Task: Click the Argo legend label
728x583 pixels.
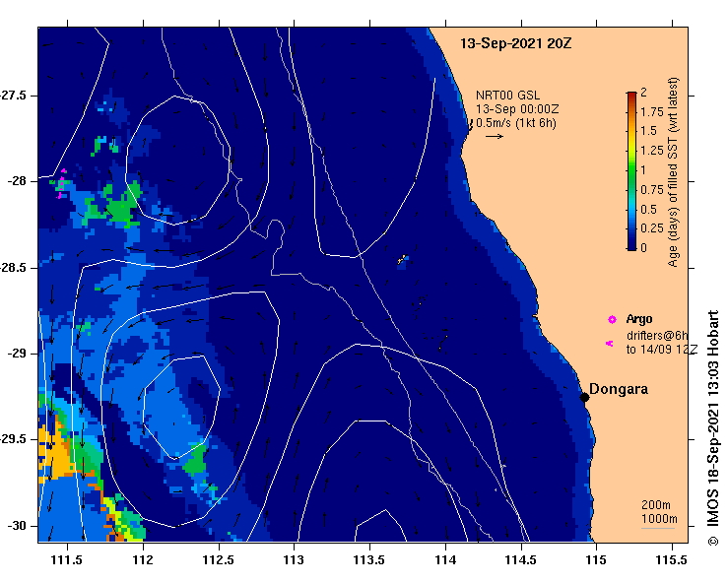Action: pos(639,319)
